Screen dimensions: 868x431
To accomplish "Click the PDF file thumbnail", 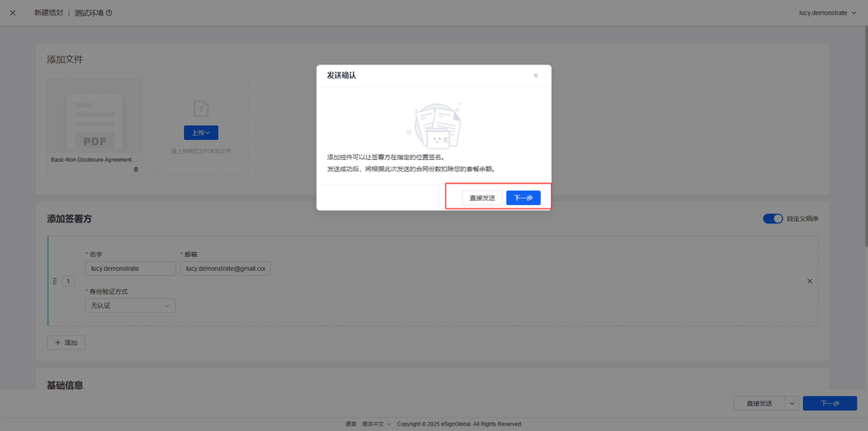I will 95,121.
